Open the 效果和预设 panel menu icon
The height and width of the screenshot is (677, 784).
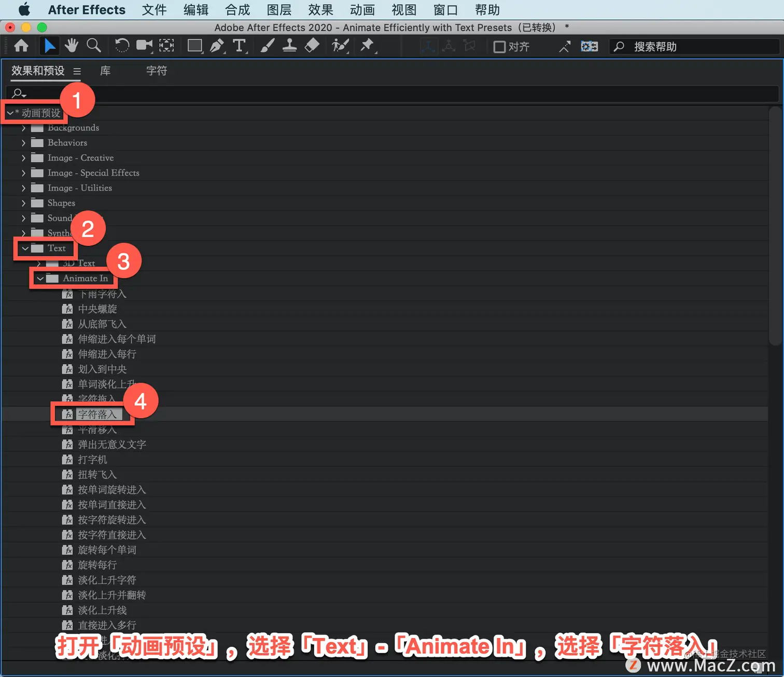point(77,72)
